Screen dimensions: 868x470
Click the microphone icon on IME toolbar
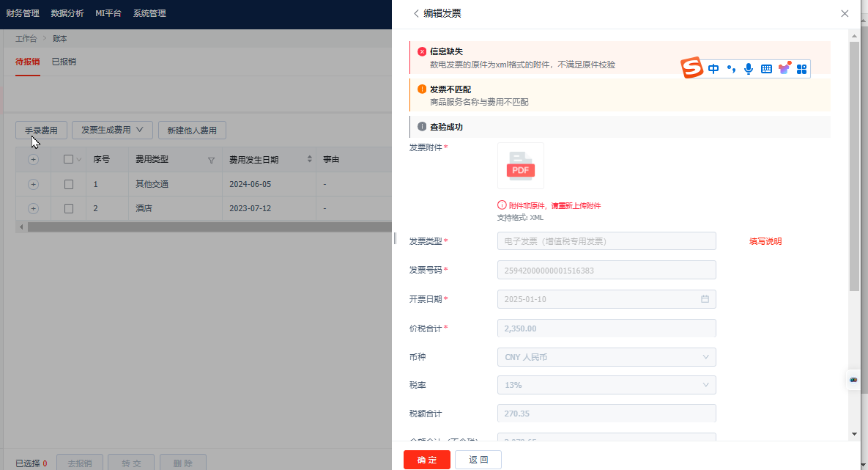(749, 69)
